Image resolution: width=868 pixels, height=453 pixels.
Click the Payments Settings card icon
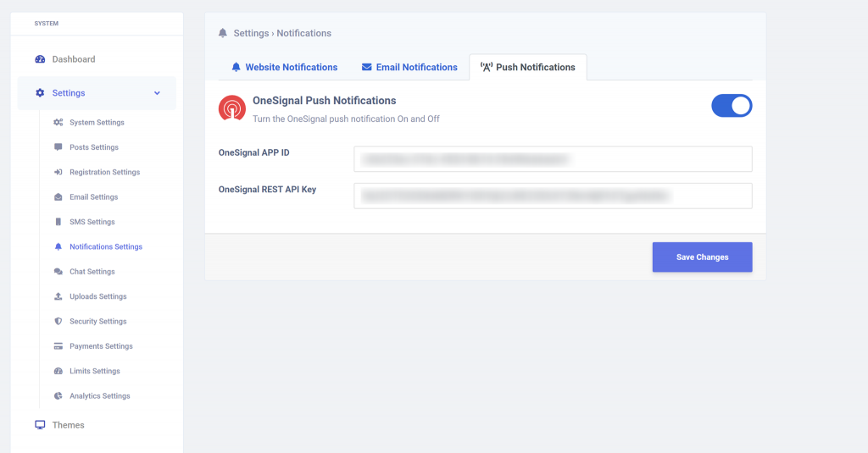click(x=58, y=346)
